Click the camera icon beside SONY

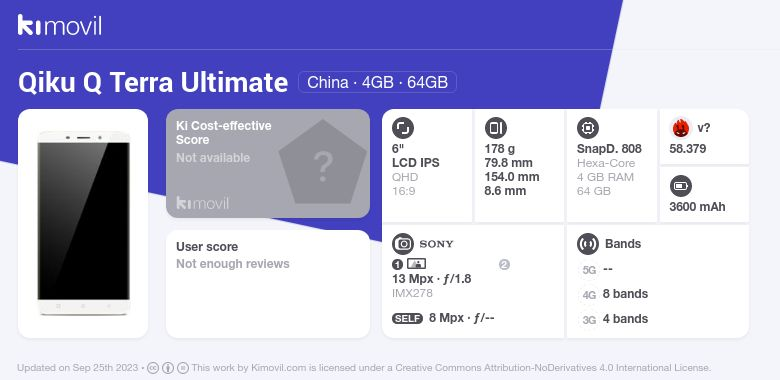point(403,244)
